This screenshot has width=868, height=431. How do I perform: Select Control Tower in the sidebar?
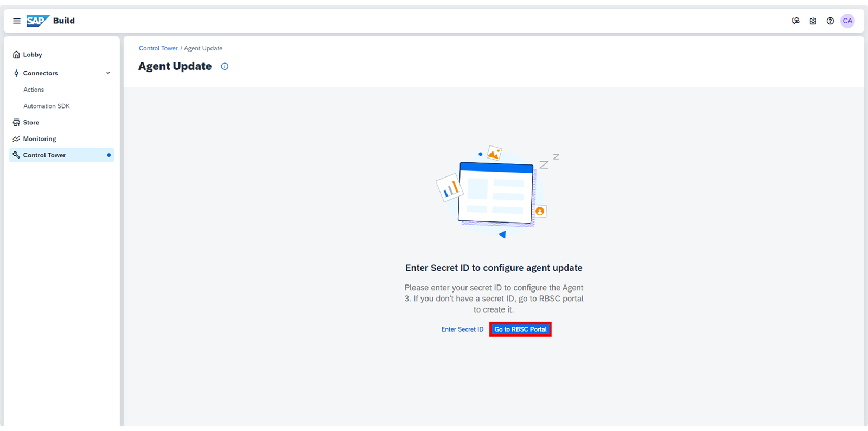62,155
